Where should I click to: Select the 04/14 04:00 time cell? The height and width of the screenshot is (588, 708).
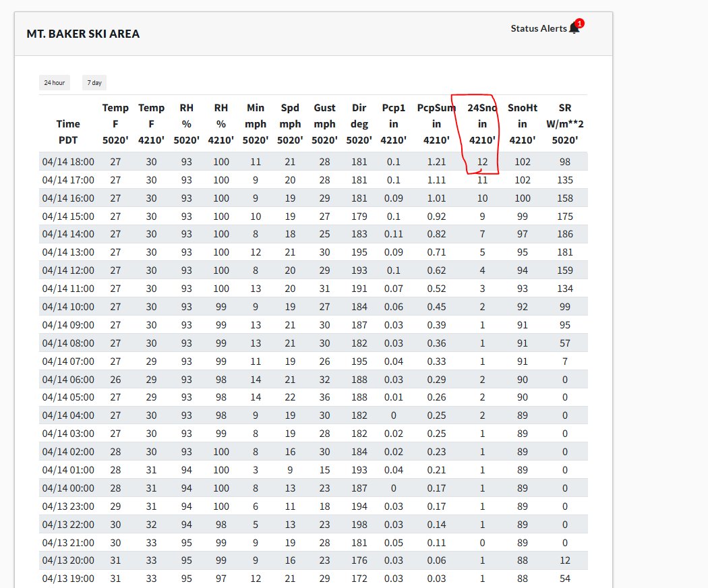(68, 415)
